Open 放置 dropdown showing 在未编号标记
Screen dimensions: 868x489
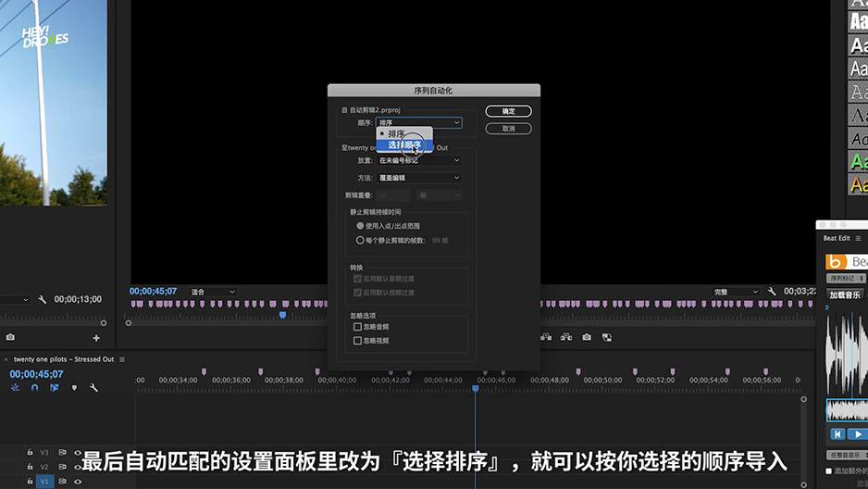click(x=418, y=160)
